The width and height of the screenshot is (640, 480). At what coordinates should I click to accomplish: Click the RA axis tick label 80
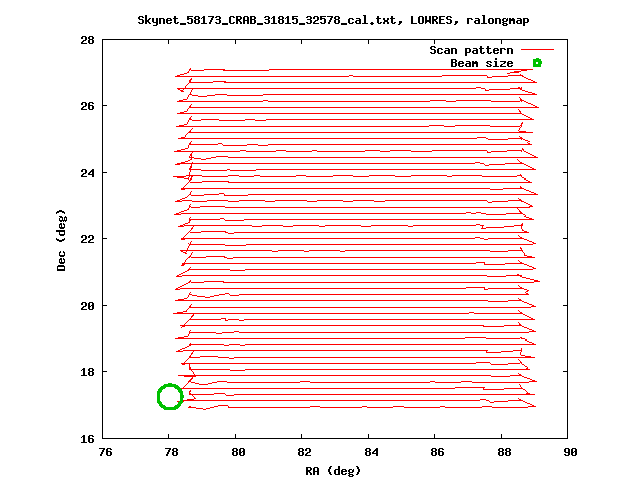pos(238,452)
